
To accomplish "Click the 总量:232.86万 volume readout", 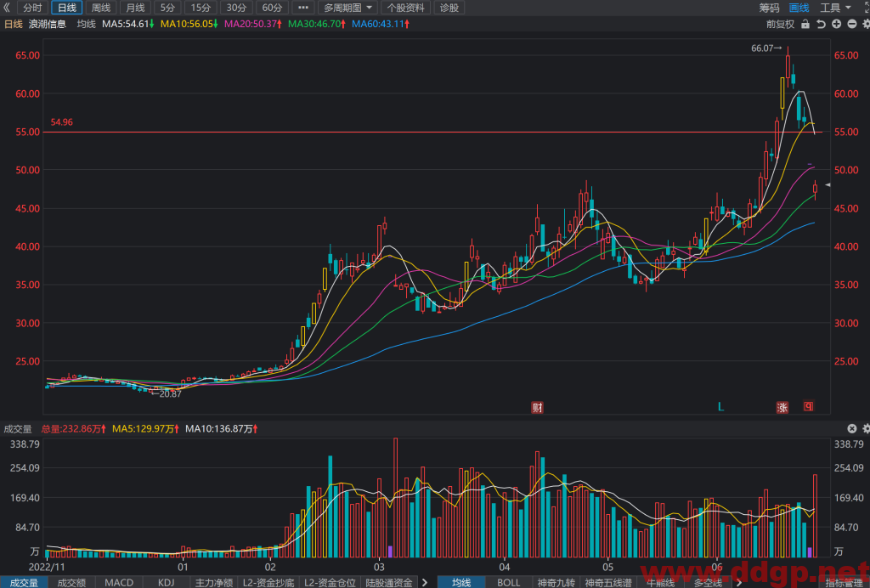I will pos(73,429).
